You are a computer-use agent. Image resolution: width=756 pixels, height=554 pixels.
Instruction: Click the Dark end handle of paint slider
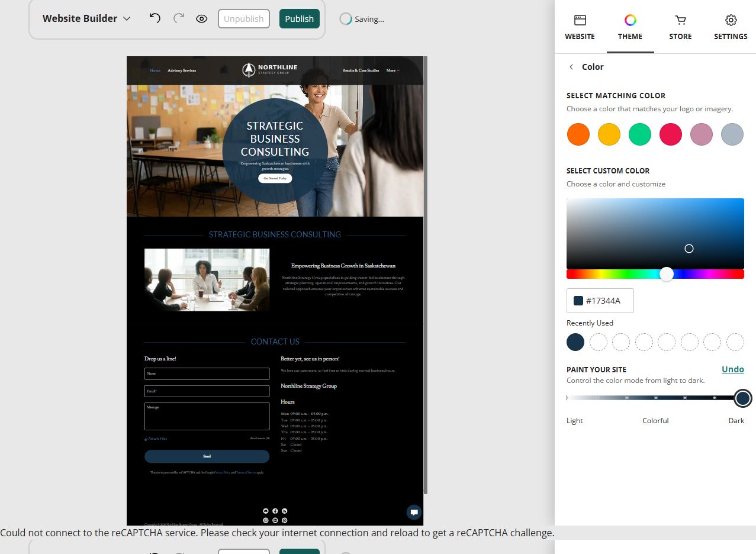pyautogui.click(x=743, y=398)
